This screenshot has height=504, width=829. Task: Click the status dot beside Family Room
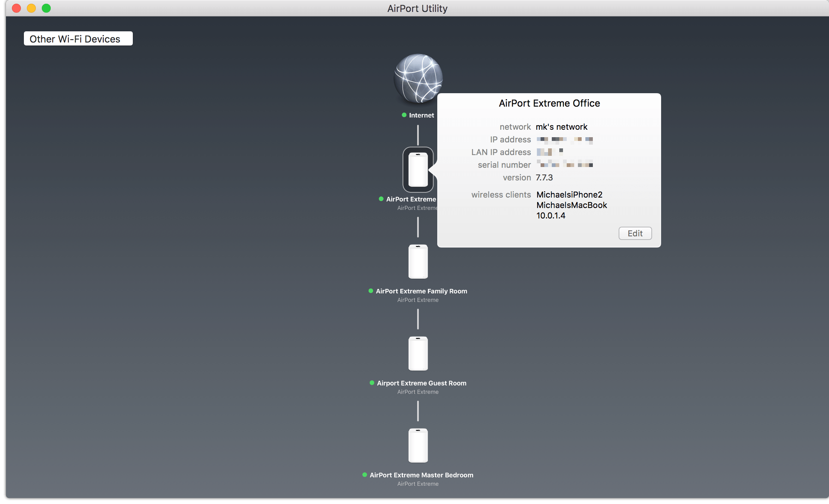coord(371,291)
